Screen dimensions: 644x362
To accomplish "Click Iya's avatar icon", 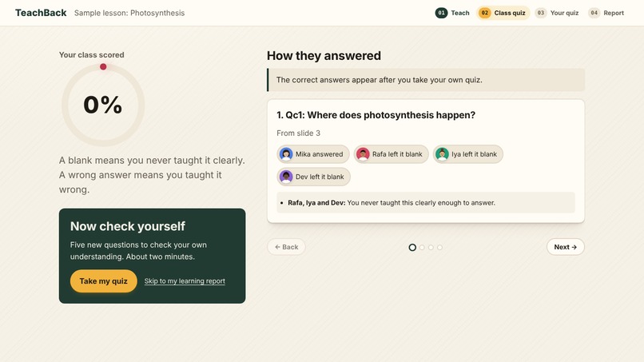I will [x=442, y=154].
